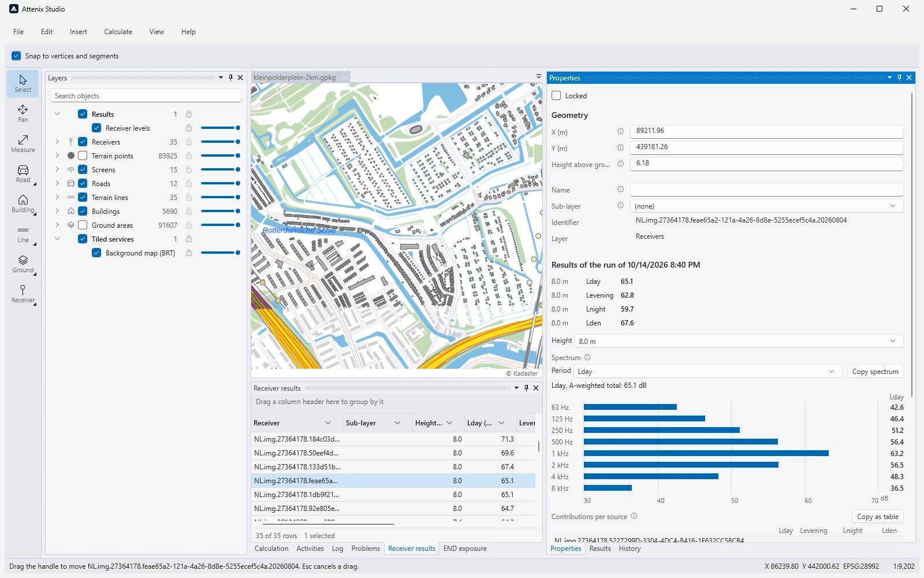Screen dimensions: 924x578
Task: Switch to the History tab
Action: click(629, 549)
